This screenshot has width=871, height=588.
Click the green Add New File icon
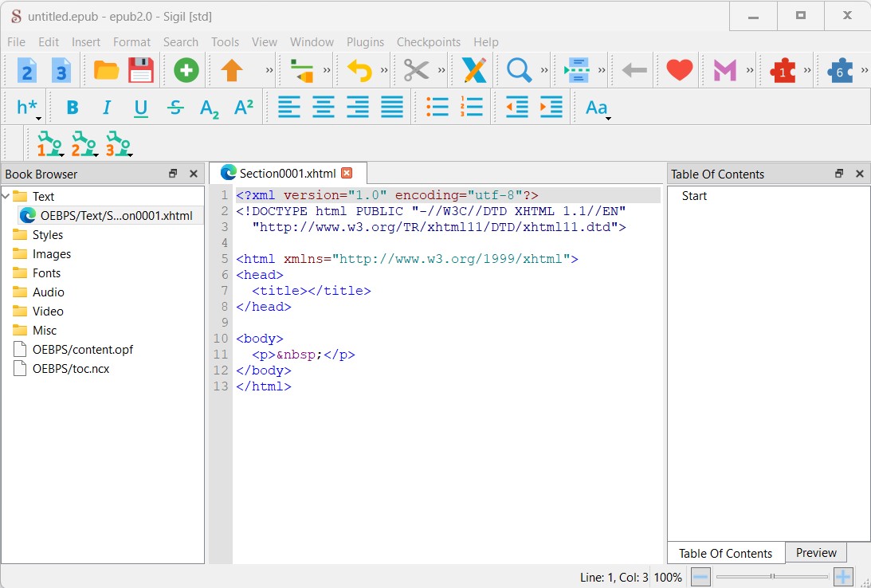(186, 70)
